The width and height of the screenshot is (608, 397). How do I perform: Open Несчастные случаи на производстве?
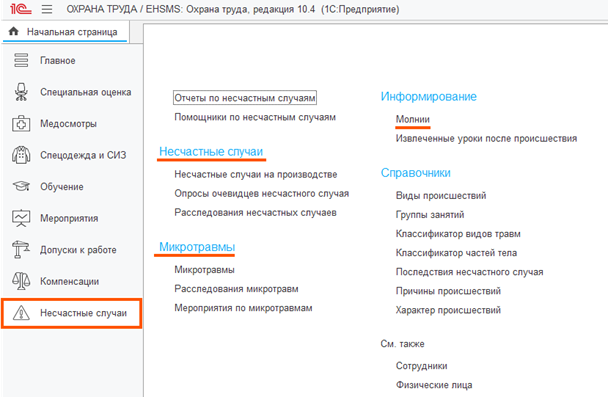256,174
